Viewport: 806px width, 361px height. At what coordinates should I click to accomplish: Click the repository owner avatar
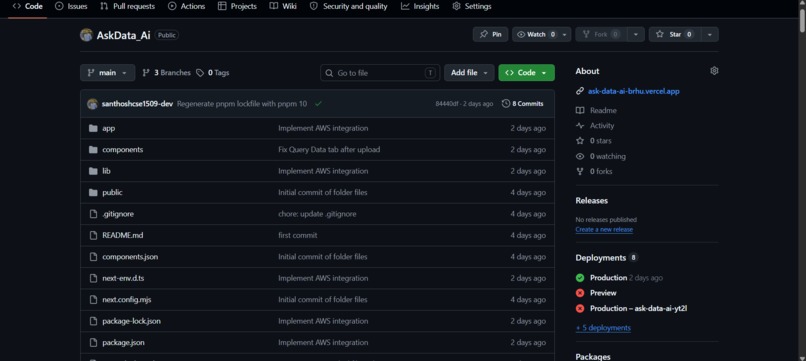86,35
